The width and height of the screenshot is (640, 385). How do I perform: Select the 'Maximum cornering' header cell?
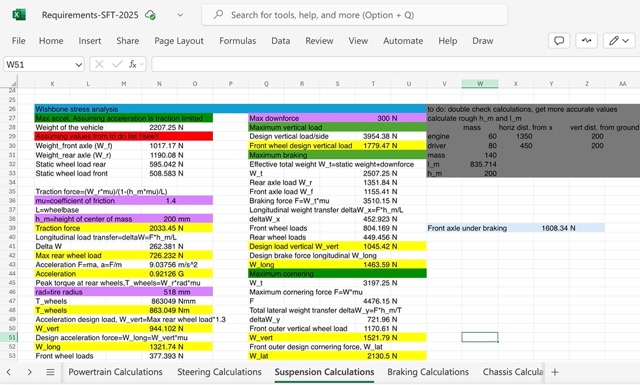(338, 274)
